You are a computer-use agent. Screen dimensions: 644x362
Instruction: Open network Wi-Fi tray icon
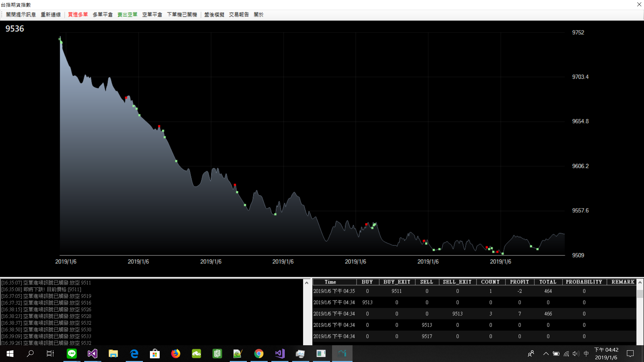[566, 354]
